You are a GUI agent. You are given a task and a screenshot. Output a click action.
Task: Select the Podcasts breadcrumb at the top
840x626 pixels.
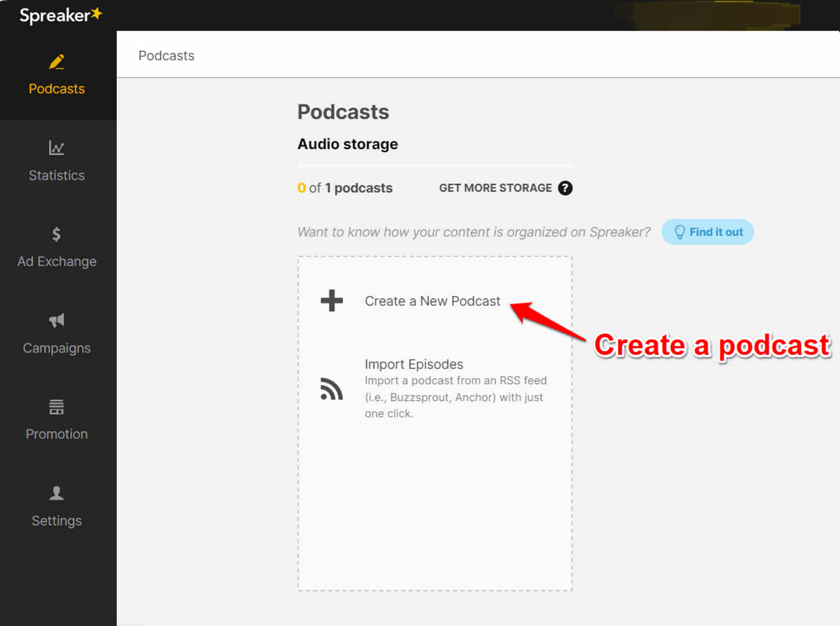point(166,55)
